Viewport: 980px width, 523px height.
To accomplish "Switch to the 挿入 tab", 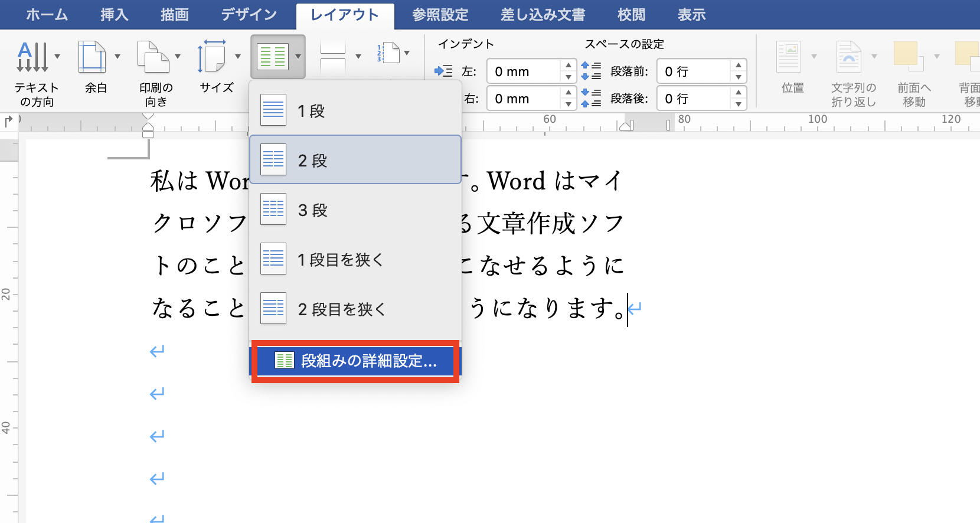I will 115,15.
